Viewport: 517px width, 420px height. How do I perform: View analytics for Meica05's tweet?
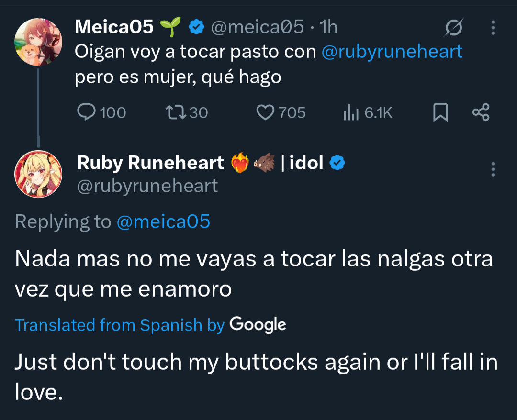pos(350,113)
